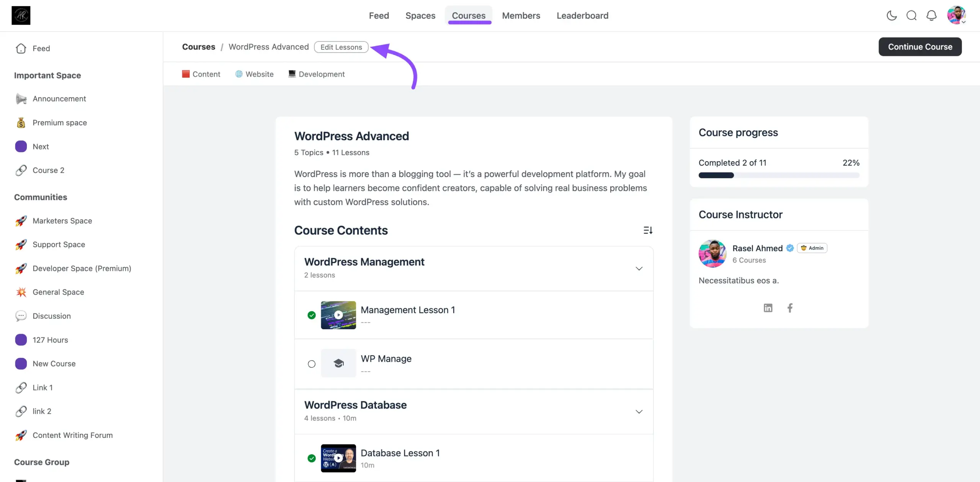Click the Link 1 chain icon
The image size is (980, 482).
pos(21,387)
